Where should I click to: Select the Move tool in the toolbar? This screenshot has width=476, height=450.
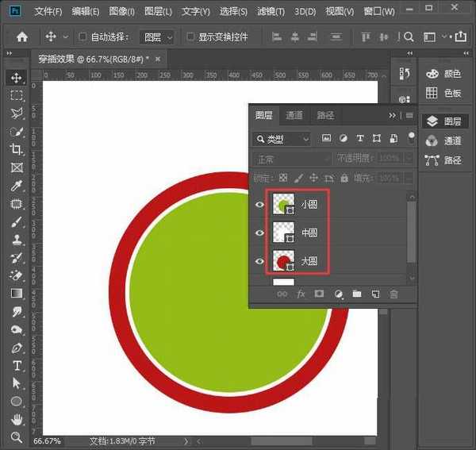[x=17, y=78]
